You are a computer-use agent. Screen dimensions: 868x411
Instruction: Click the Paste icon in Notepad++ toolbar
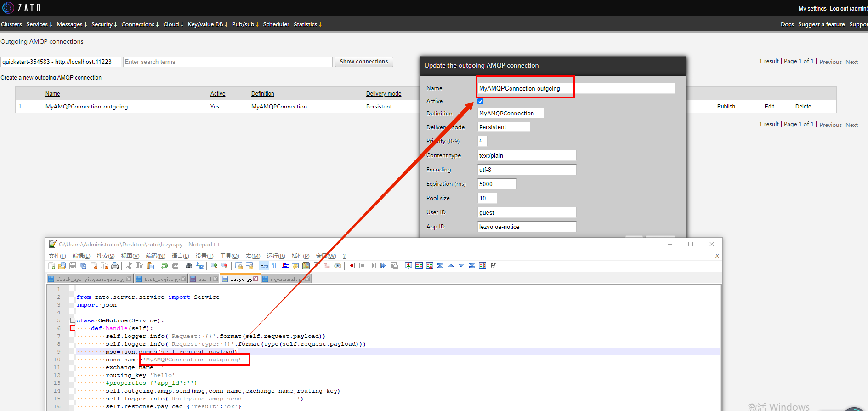(150, 266)
